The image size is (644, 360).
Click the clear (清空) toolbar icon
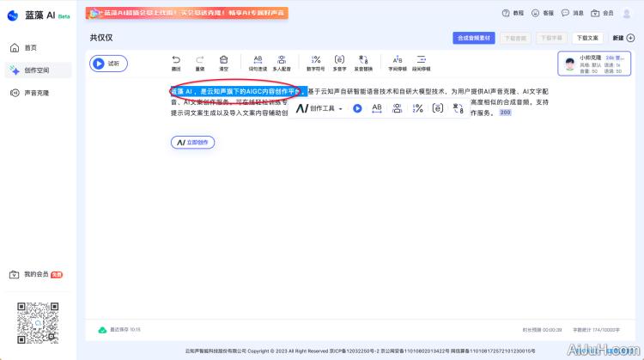click(x=224, y=62)
